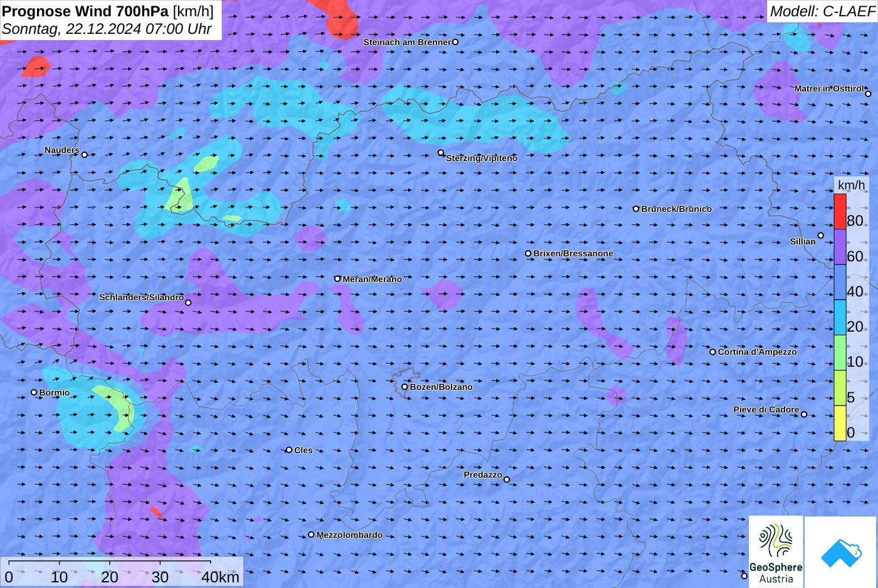Viewport: 878px width, 588px height.
Task: Select the Cles city marker dot
Action: (x=288, y=449)
